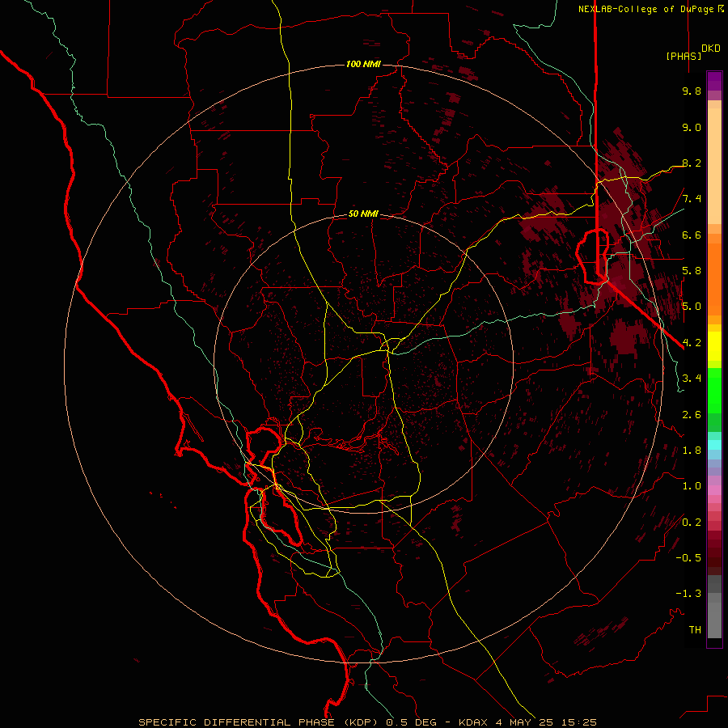Click the 1.8 scale value
The height and width of the screenshot is (728, 728).
pos(692,451)
